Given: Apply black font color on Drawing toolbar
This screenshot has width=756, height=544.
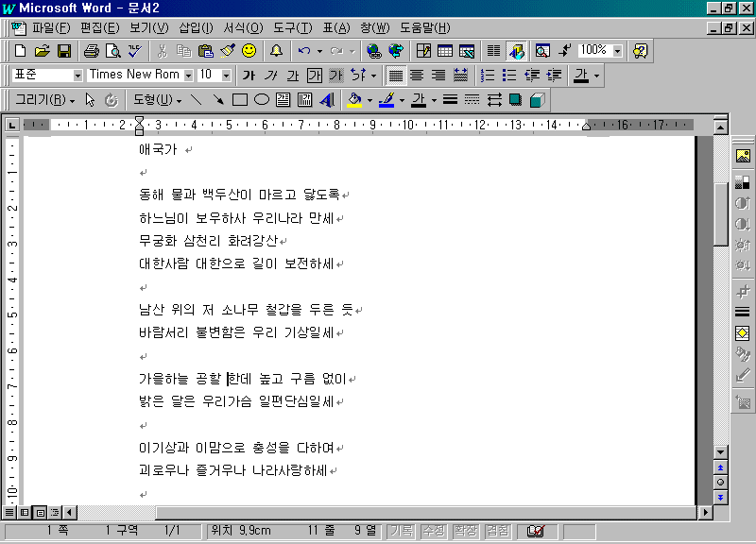Looking at the screenshot, I should pyautogui.click(x=419, y=100).
